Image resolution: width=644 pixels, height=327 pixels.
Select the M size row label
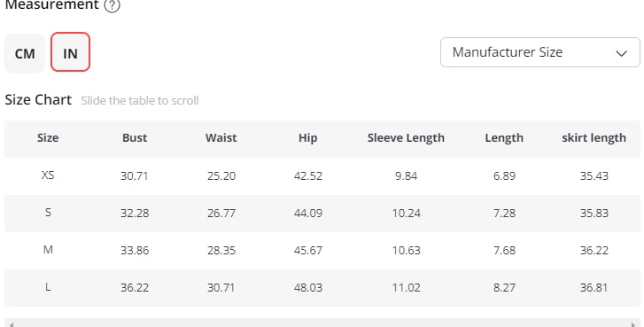click(48, 250)
